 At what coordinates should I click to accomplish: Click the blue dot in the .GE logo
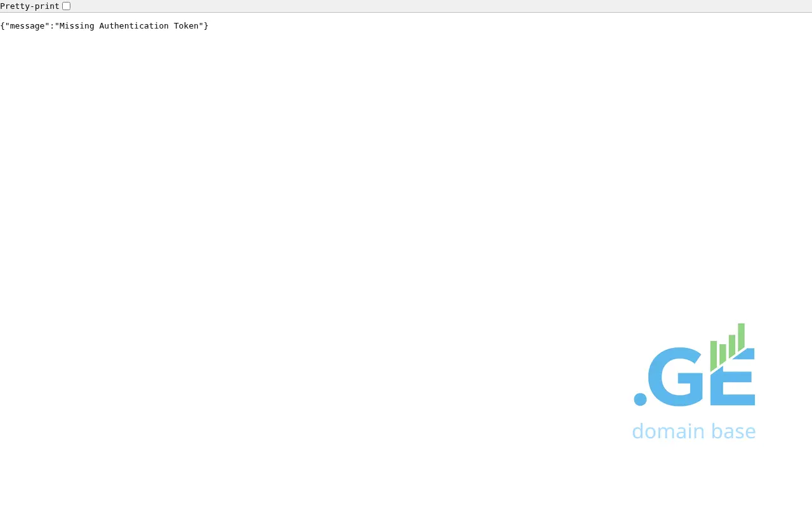[640, 399]
